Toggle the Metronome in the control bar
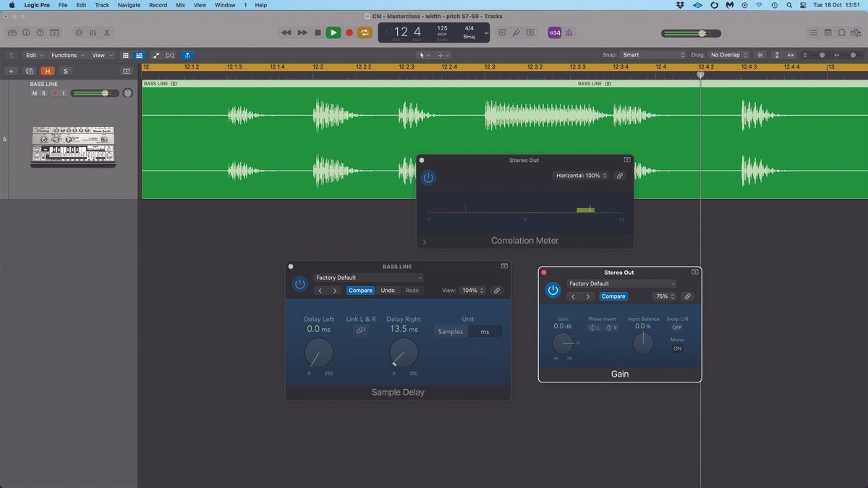868x488 pixels. point(569,33)
